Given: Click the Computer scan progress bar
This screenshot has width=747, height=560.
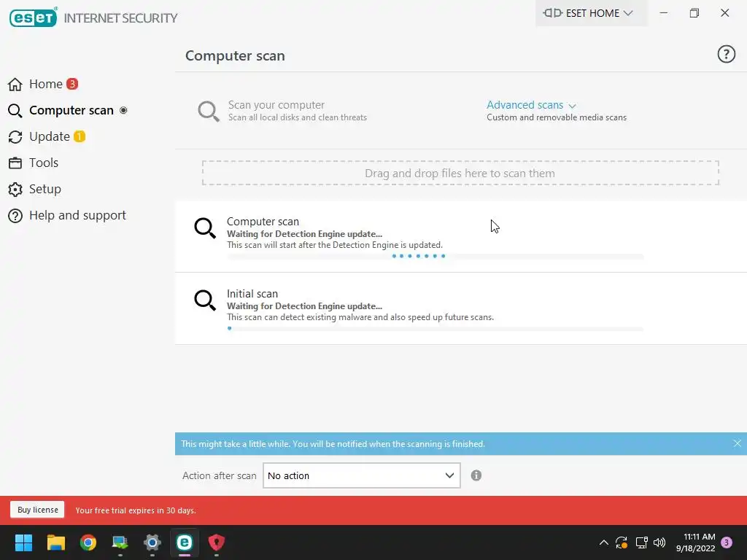Looking at the screenshot, I should [x=435, y=256].
